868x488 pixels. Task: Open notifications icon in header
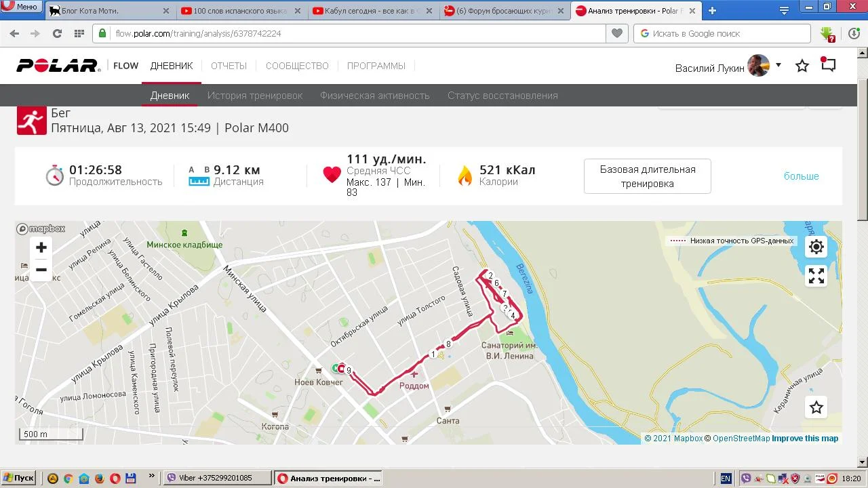(828, 65)
